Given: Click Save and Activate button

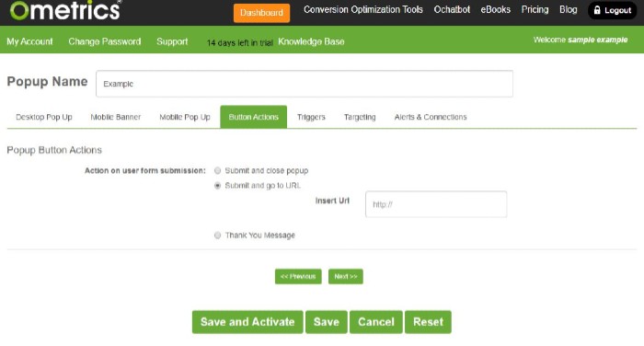Looking at the screenshot, I should 247,322.
